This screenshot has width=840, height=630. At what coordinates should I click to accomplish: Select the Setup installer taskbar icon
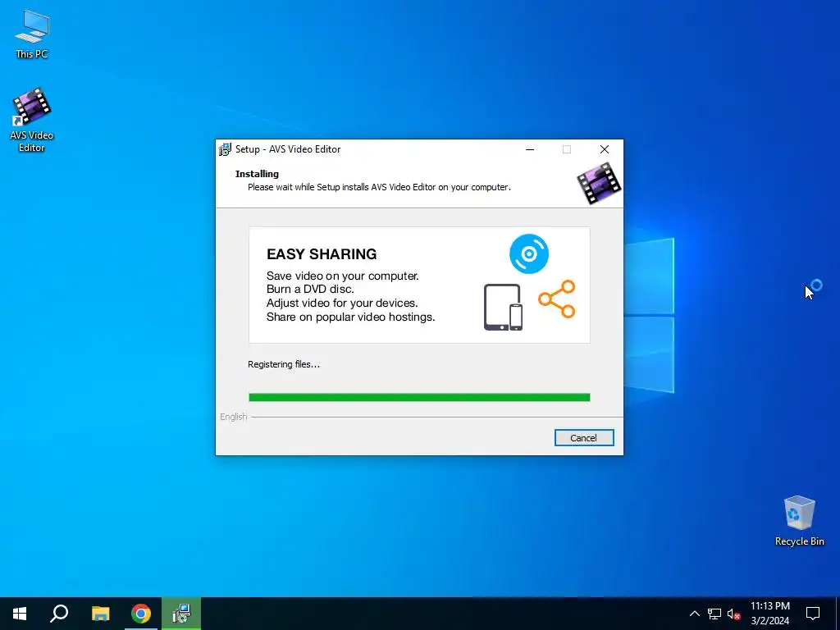181,614
